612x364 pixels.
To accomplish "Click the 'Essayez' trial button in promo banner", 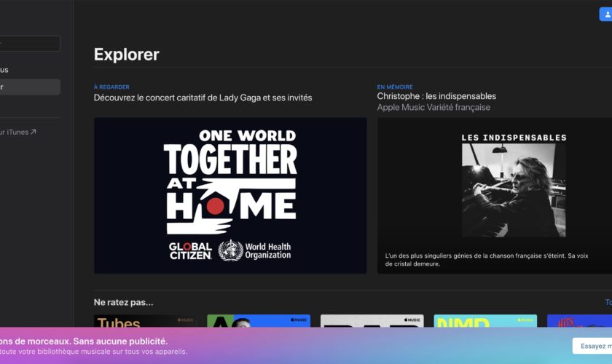I will coord(592,346).
